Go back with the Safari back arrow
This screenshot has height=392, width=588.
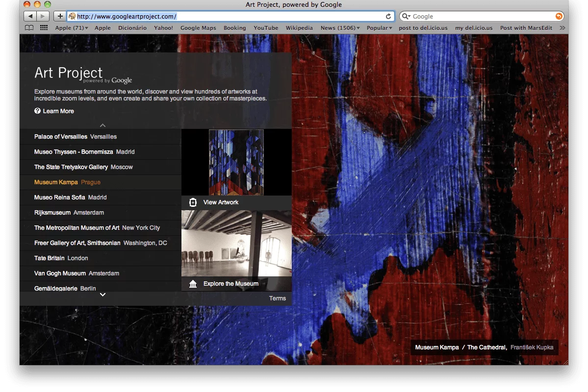[30, 16]
